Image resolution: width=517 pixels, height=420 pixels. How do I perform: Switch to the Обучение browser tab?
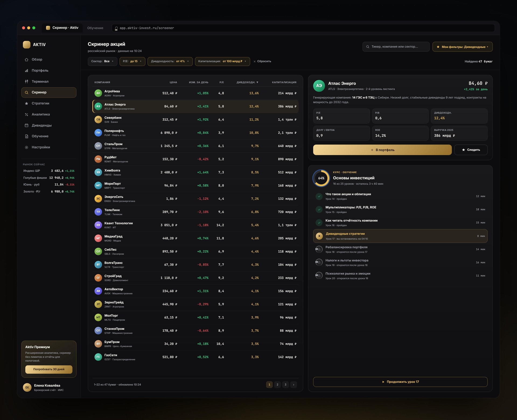coord(95,28)
